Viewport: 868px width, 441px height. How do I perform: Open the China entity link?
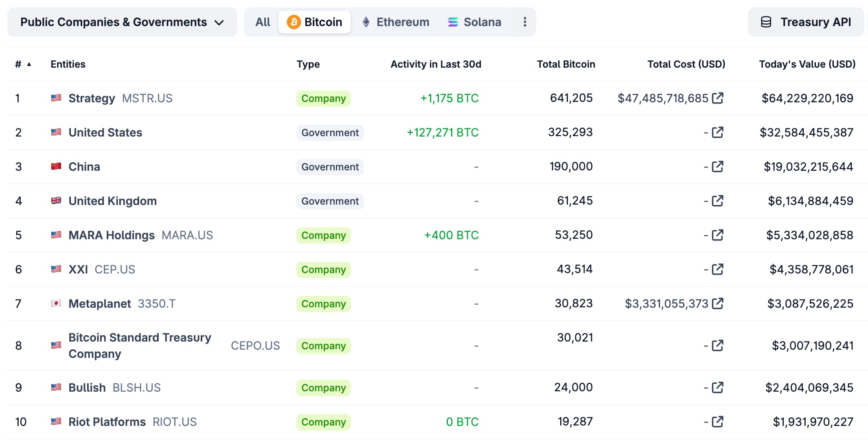[x=84, y=167]
